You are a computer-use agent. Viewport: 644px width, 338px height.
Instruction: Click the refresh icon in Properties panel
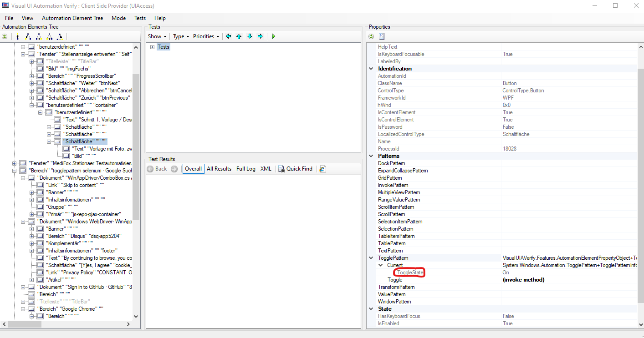(x=371, y=36)
